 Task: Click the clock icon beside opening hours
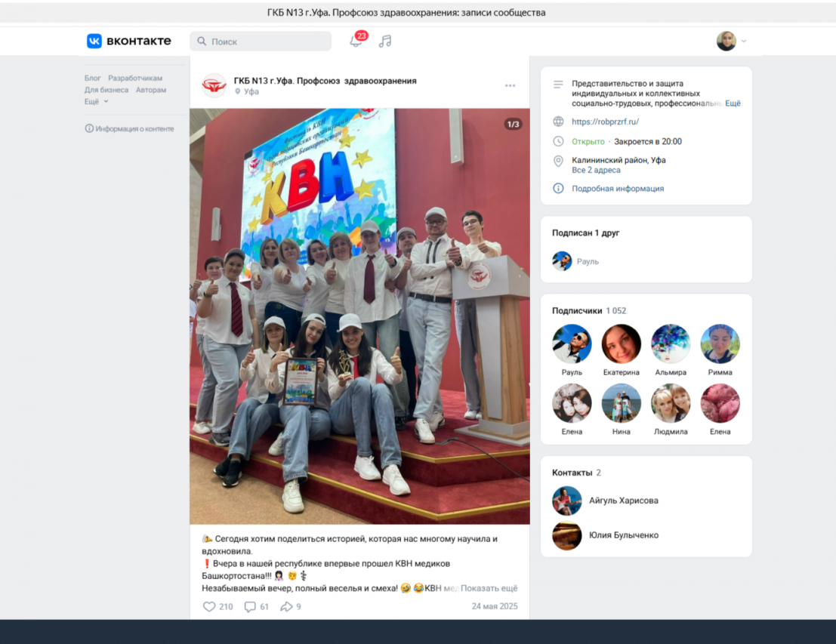(558, 141)
